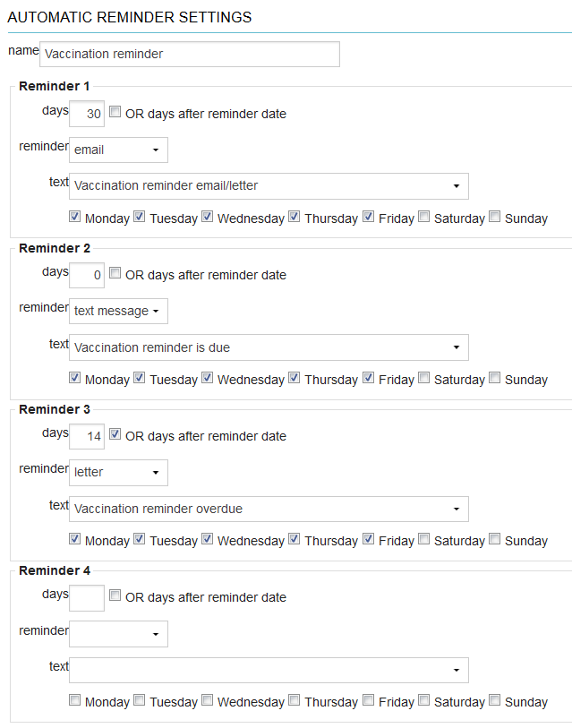Check Monday in Reminder 4
This screenshot has width=572, height=728.
coord(74,699)
